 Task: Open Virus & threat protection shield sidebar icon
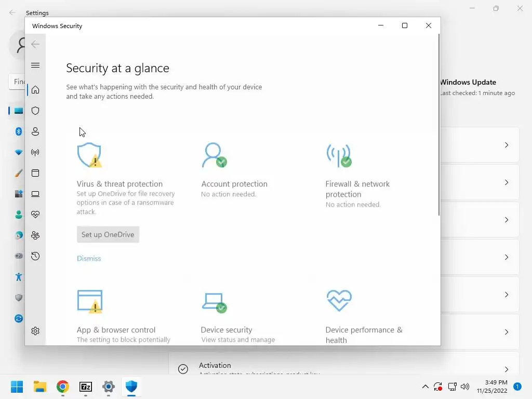(35, 111)
